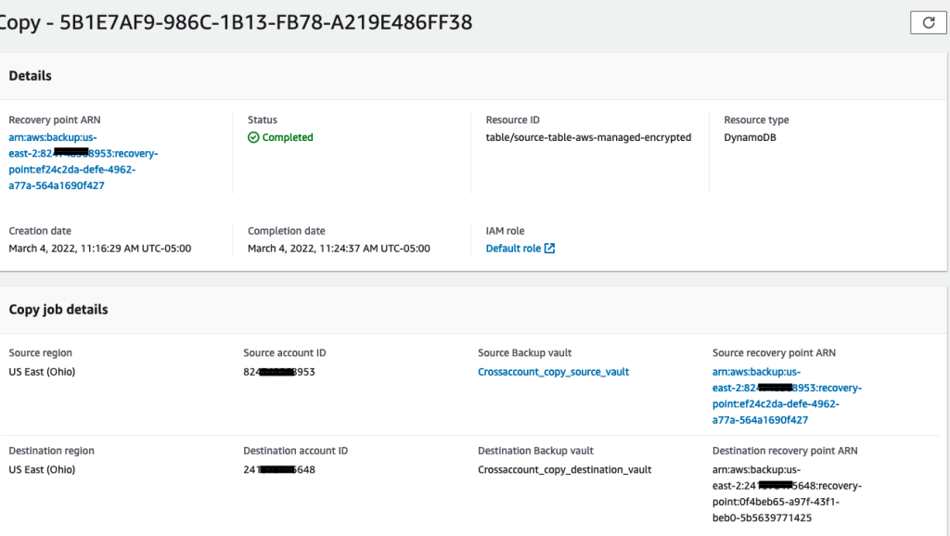Click the Copy job details section header
The height and width of the screenshot is (536, 950).
tap(58, 309)
